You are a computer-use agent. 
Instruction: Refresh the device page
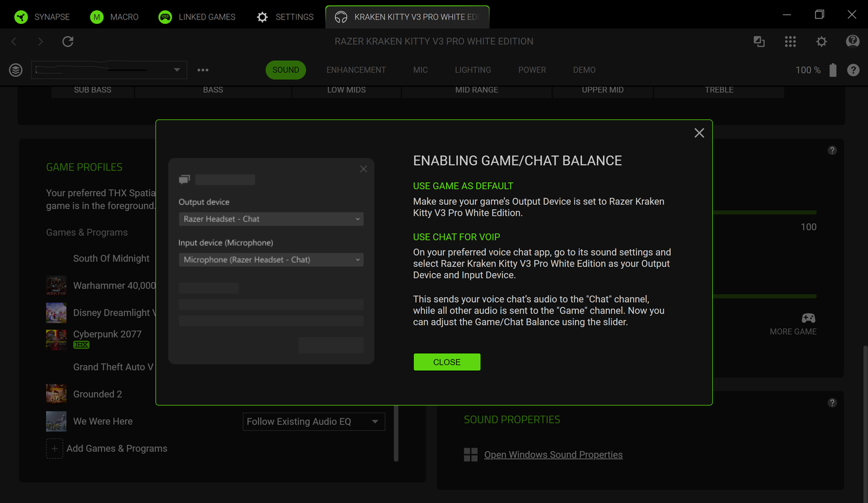click(x=68, y=41)
